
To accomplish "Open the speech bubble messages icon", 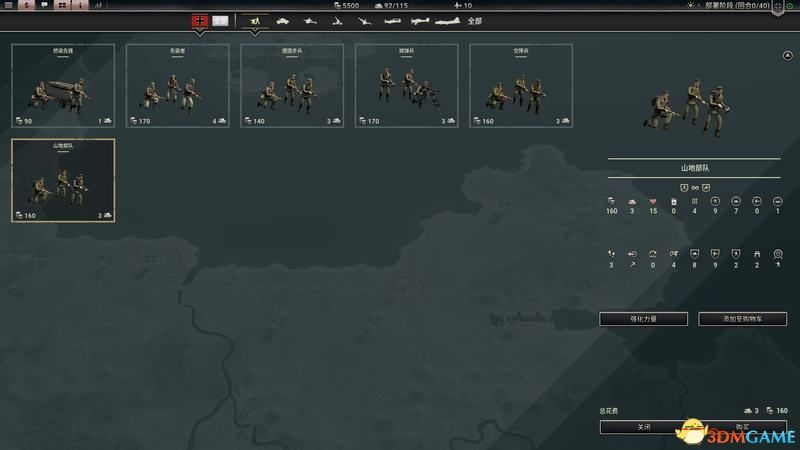I will [x=44, y=5].
